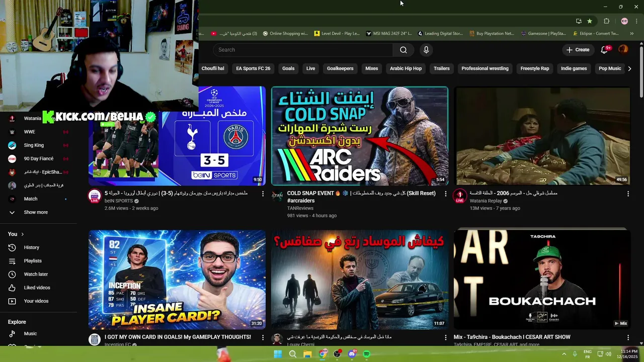Open the Match subscription channel
This screenshot has height=362, width=644.
(x=38, y=199)
